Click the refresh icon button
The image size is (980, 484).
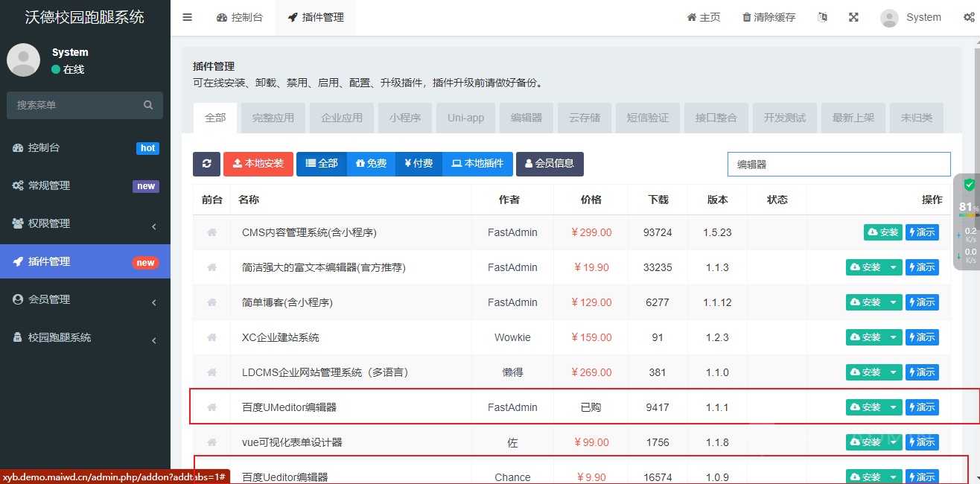(x=206, y=164)
